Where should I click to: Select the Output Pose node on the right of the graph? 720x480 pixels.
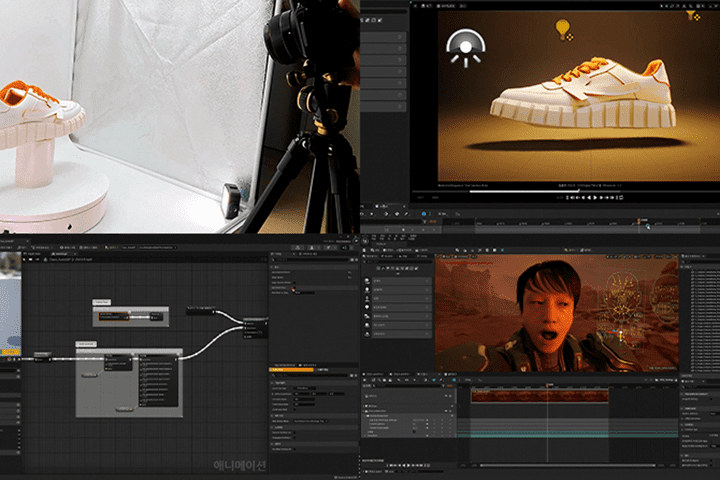pos(255,328)
